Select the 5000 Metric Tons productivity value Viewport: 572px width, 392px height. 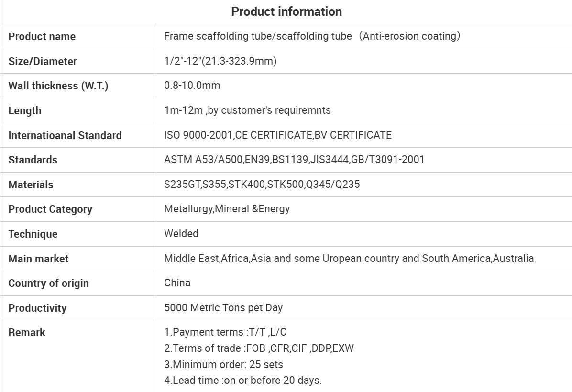pos(223,308)
